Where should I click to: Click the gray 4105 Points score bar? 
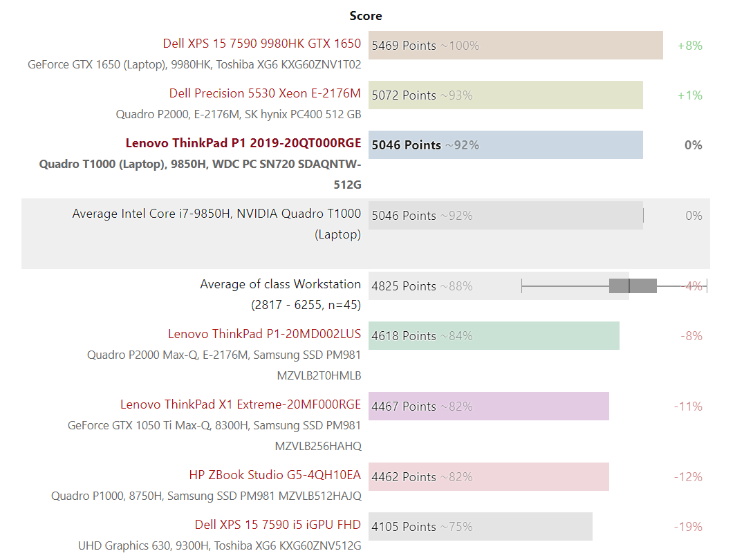coord(481,527)
